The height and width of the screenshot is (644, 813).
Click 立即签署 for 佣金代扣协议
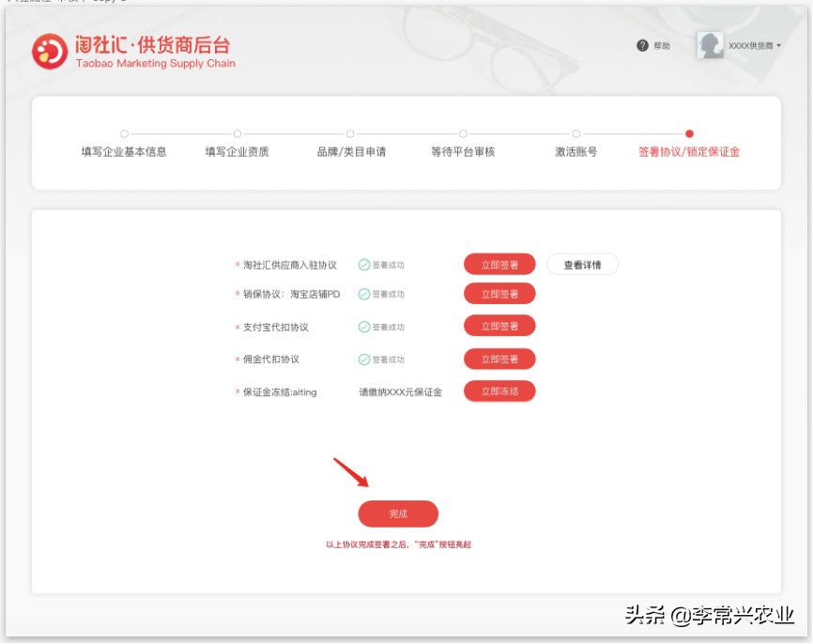[x=499, y=359]
